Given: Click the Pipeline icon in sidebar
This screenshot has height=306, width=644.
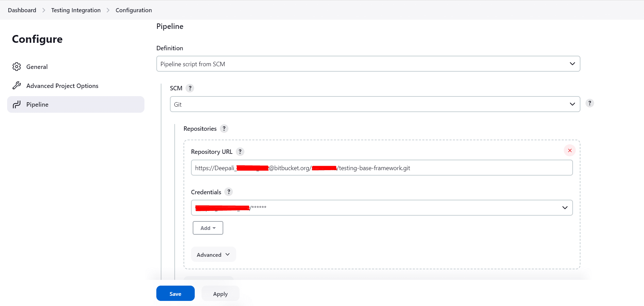Looking at the screenshot, I should coord(17,104).
